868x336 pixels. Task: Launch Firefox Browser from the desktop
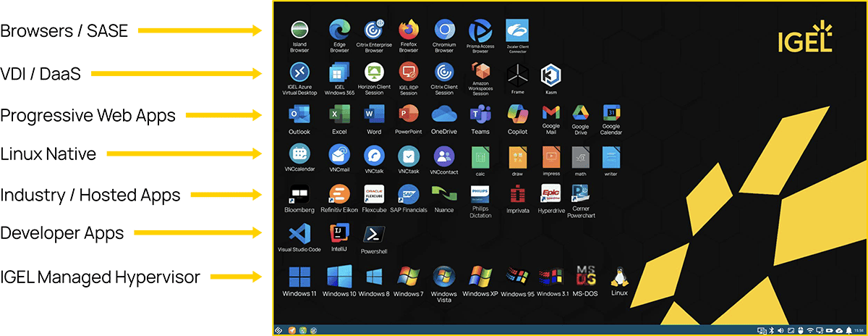(409, 30)
